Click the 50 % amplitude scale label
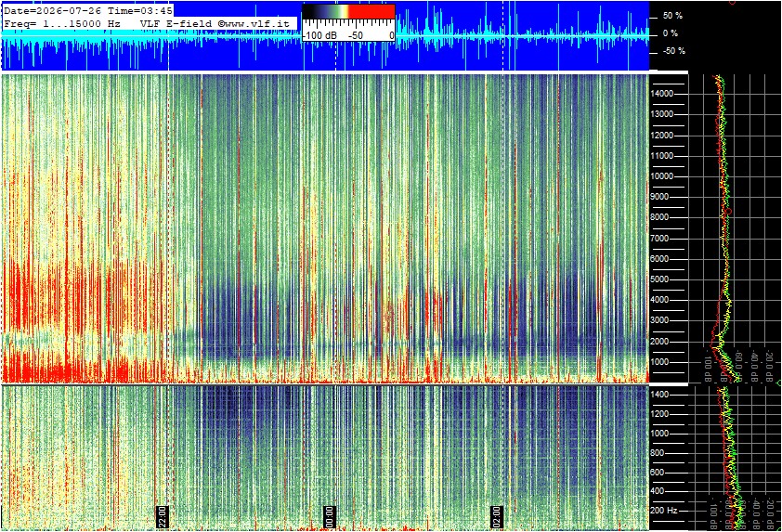The image size is (782, 532). click(x=672, y=16)
